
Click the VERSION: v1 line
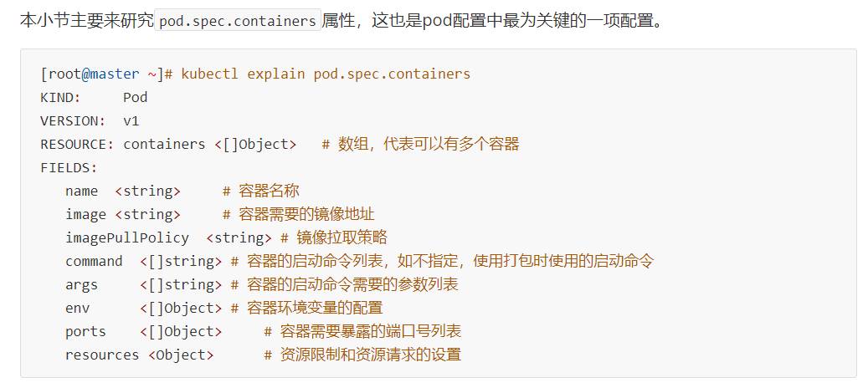(90, 120)
